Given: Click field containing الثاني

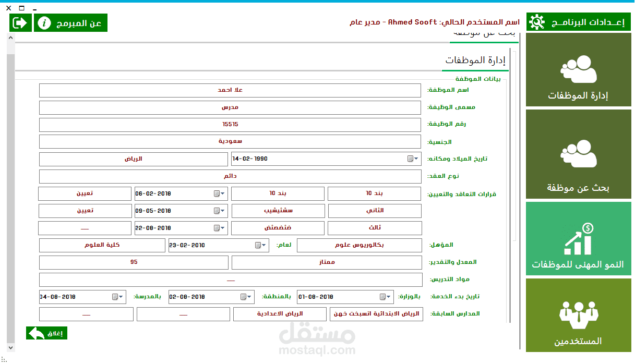Looking at the screenshot, I should tap(375, 211).
